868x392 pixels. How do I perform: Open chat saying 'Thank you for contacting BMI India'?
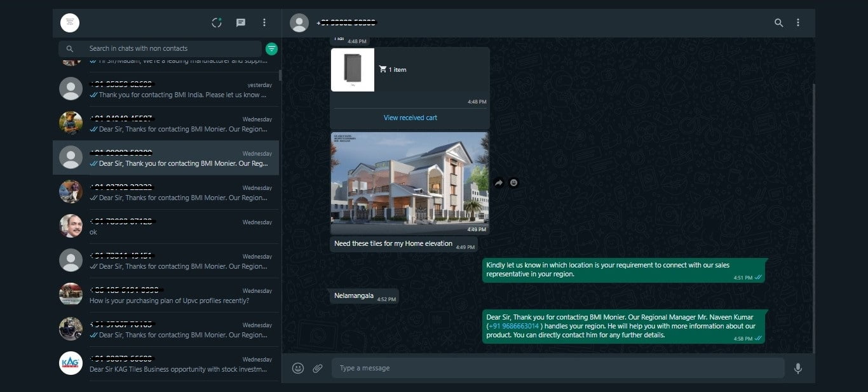click(166, 90)
